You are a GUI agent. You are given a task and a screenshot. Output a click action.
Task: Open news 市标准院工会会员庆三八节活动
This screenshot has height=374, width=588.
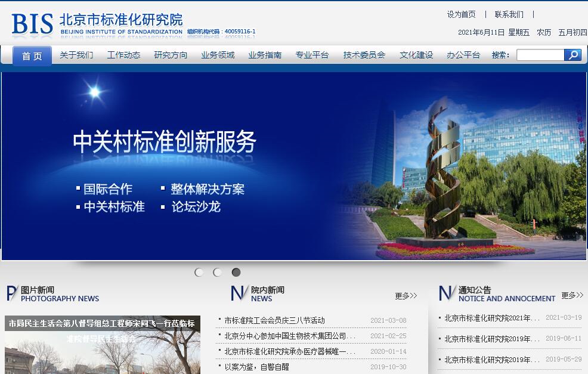[x=274, y=320]
